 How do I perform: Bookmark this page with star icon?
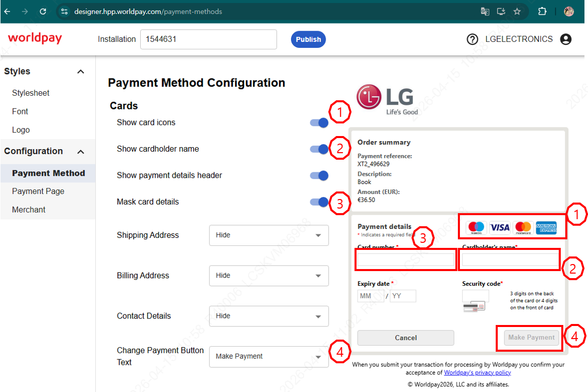[517, 11]
